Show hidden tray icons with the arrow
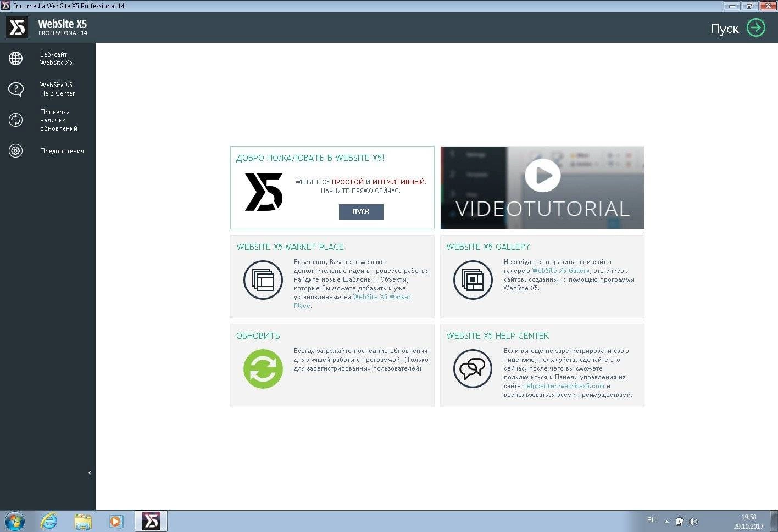Viewport: 778px width, 532px height. [666, 522]
